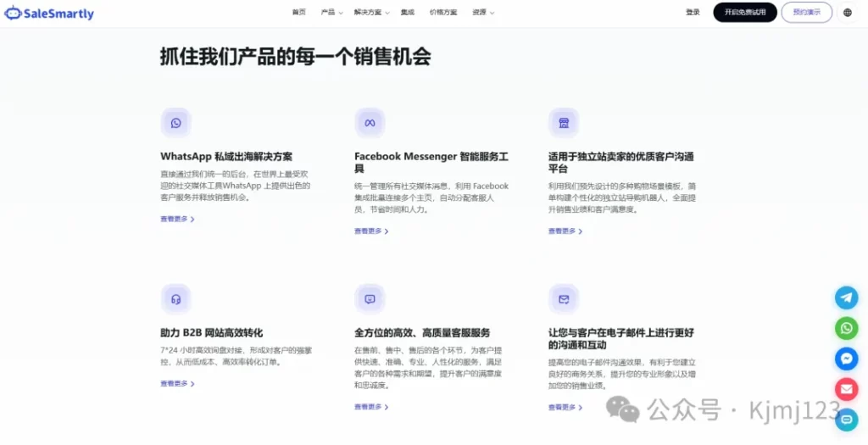Screen dimensions: 868x445
Task: Click the SaleSmartly logo
Action: (48, 14)
